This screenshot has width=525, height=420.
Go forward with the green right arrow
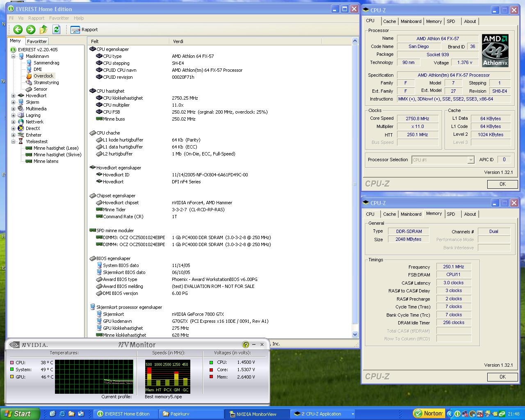[31, 30]
